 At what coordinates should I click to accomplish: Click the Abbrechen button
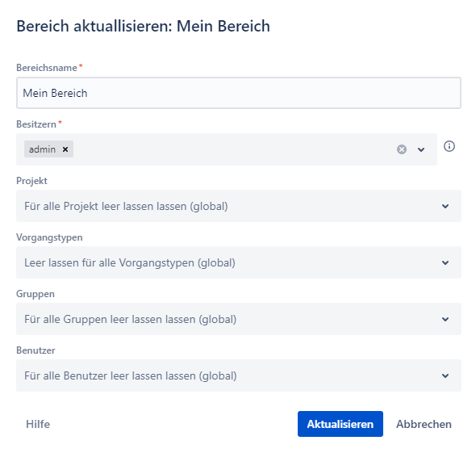[424, 424]
